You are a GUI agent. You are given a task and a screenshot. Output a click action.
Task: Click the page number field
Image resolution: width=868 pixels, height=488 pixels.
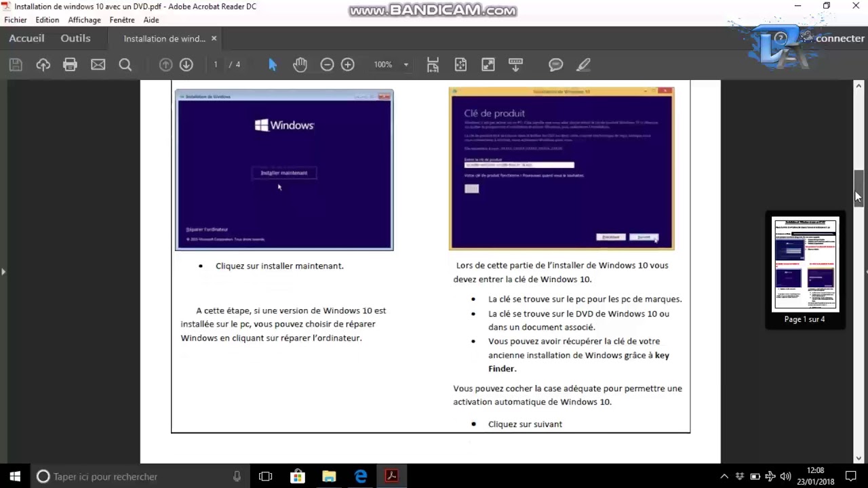pos(216,64)
